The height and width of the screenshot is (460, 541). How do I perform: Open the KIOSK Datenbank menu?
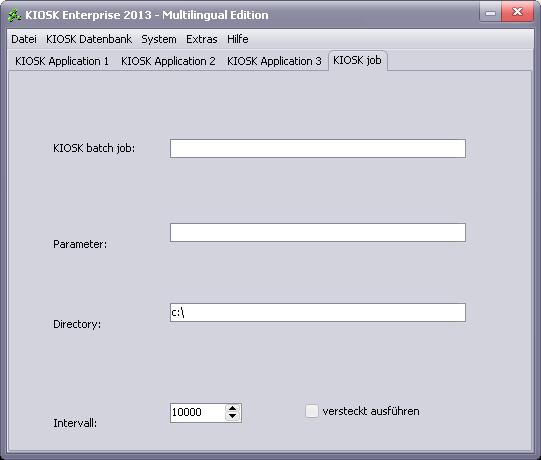89,39
